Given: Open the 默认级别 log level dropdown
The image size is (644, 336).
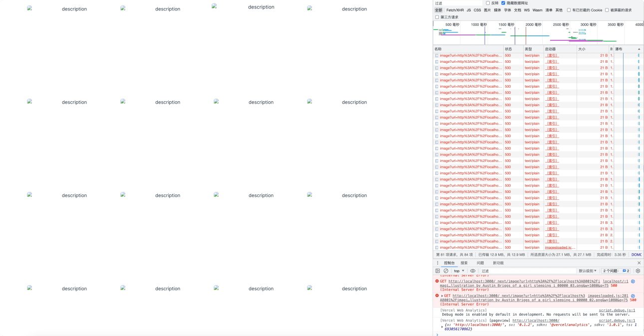Looking at the screenshot, I should tap(588, 271).
